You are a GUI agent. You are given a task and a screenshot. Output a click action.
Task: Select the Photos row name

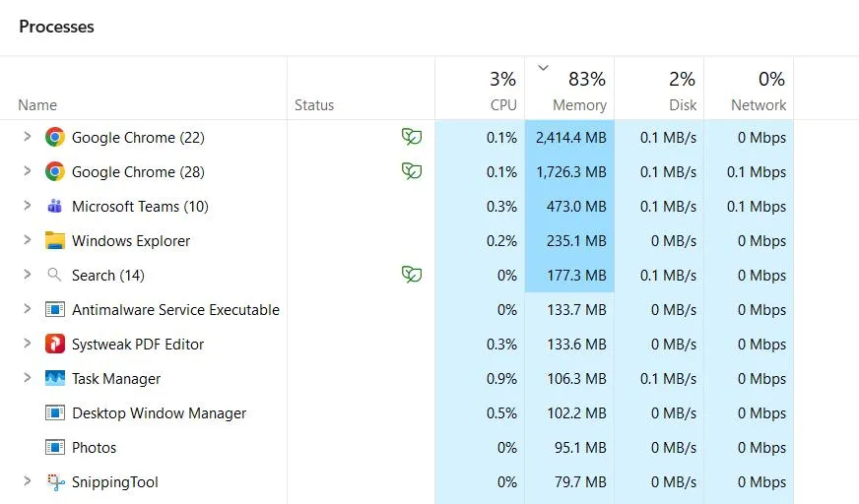point(95,448)
